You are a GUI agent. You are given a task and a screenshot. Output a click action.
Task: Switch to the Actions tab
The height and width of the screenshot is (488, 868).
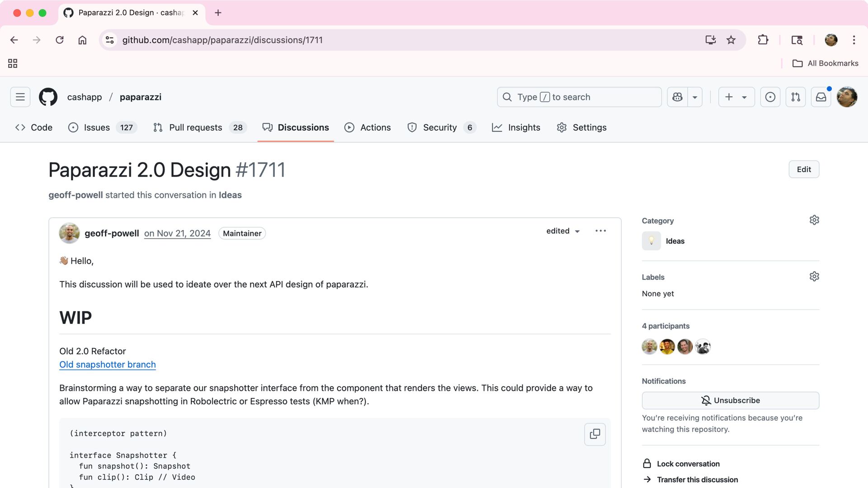pos(368,127)
